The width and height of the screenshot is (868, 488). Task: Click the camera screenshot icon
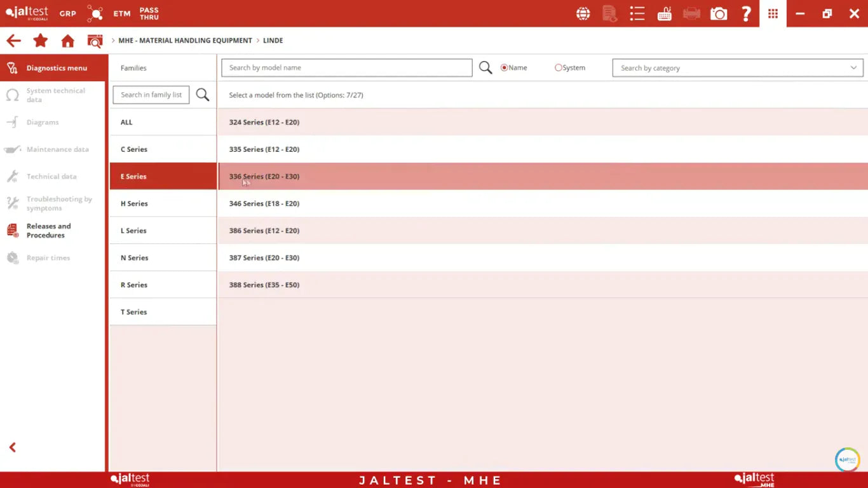719,13
